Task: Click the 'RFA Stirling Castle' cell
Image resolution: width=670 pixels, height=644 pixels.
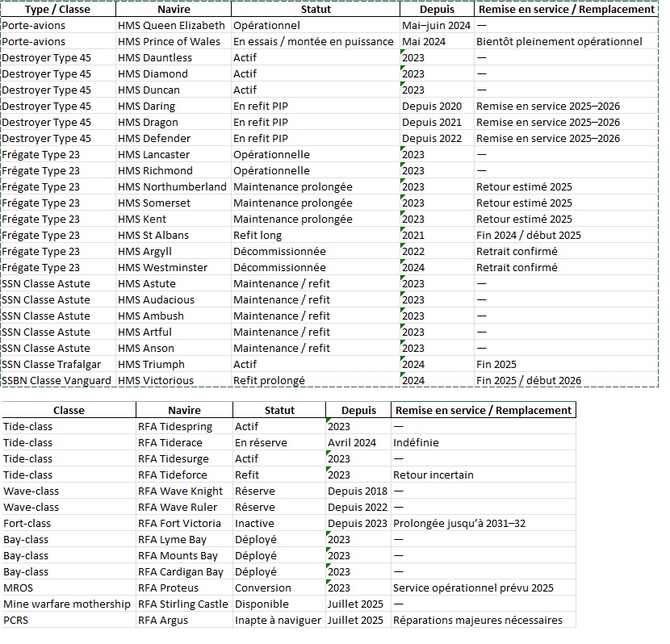Action: pyautogui.click(x=184, y=604)
